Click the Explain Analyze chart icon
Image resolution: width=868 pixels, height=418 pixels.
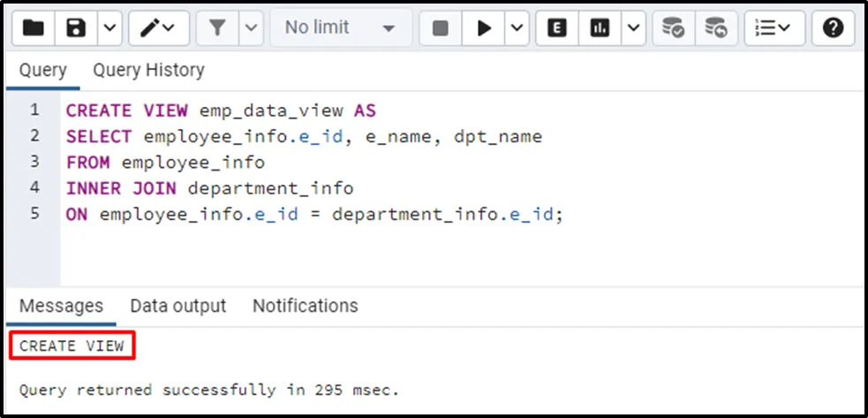pos(600,28)
